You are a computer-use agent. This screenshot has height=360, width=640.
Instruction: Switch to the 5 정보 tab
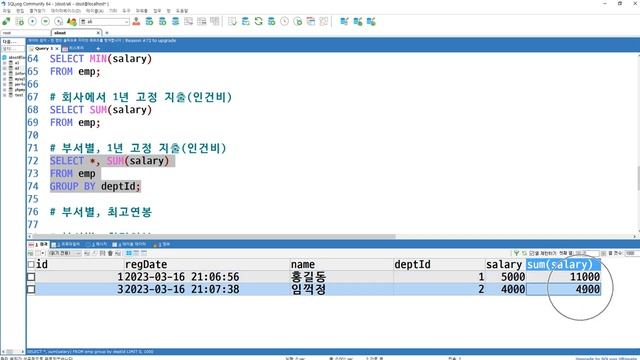162,244
